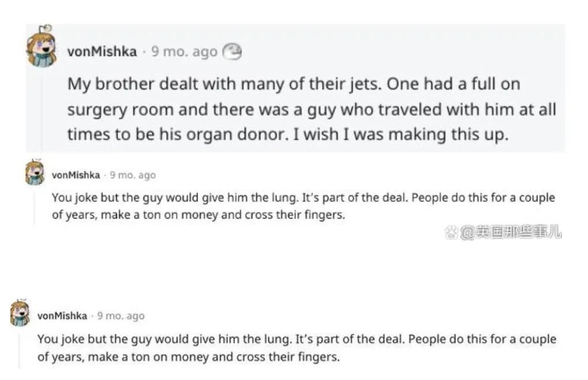Open the vonMishka username in the highlighted comment
This screenshot has height=380, width=588.
102,52
